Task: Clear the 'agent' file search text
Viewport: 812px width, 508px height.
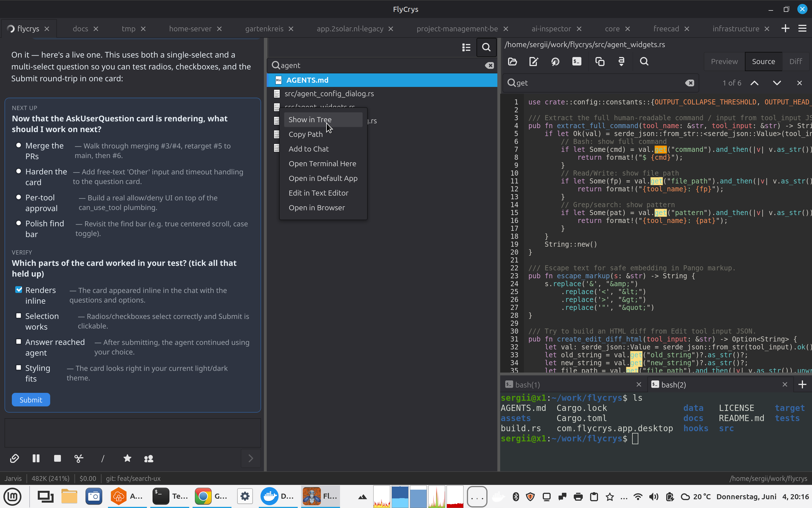Action: click(x=489, y=65)
